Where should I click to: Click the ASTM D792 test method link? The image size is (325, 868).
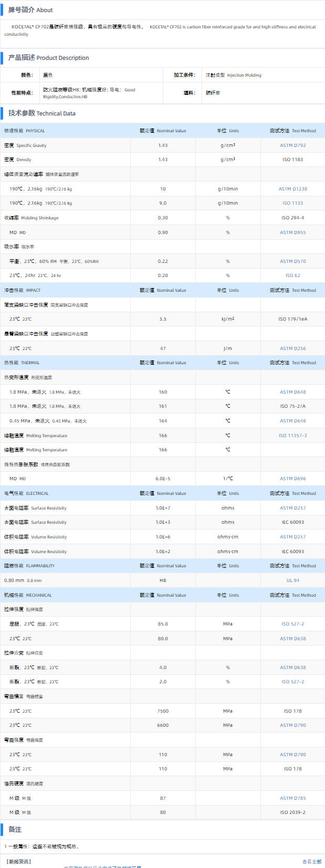tap(292, 145)
